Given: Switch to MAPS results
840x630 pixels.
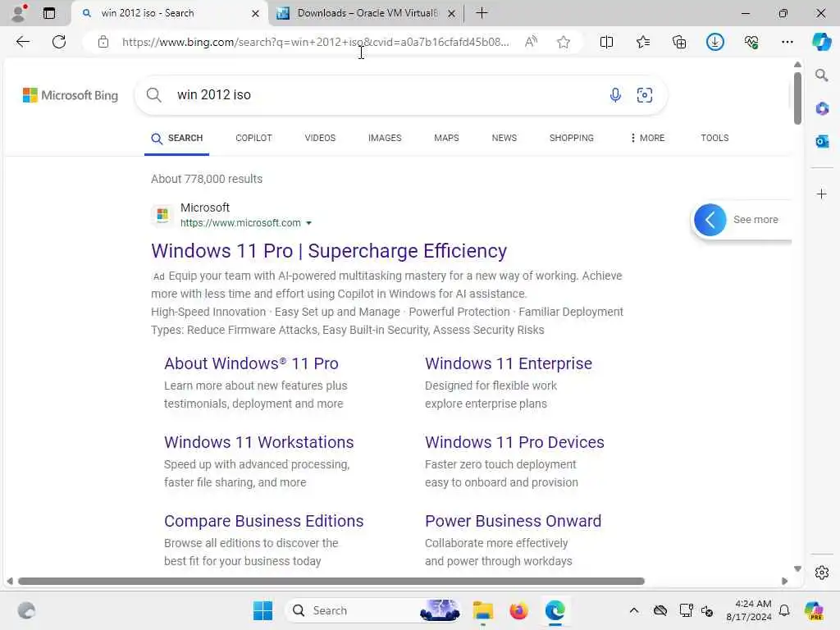Looking at the screenshot, I should pyautogui.click(x=446, y=138).
